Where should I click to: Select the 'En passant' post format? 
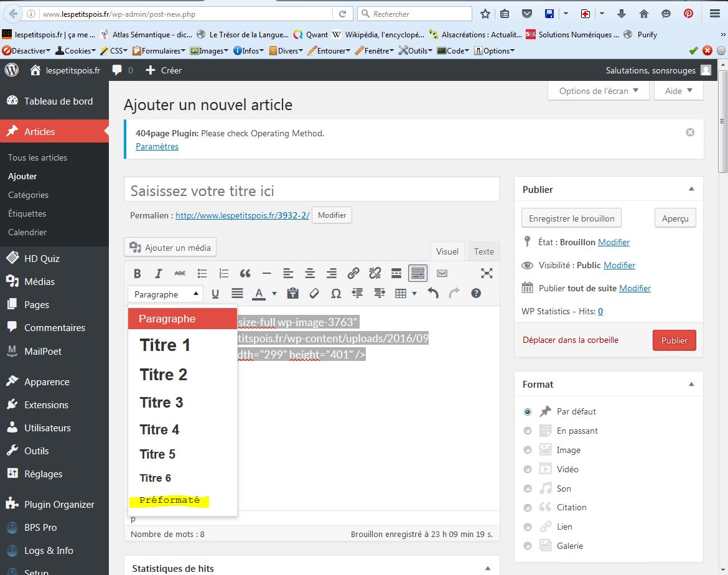point(528,431)
